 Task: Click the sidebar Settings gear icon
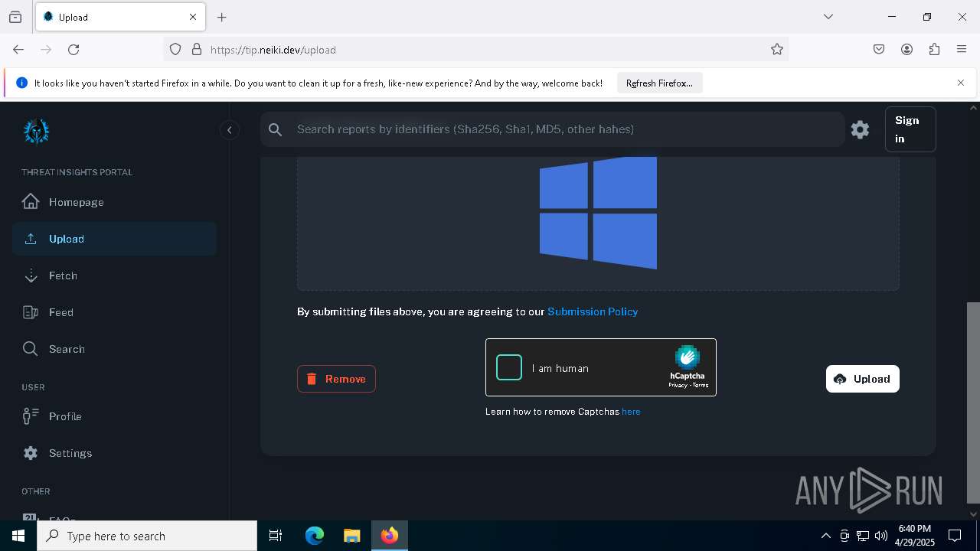31,453
